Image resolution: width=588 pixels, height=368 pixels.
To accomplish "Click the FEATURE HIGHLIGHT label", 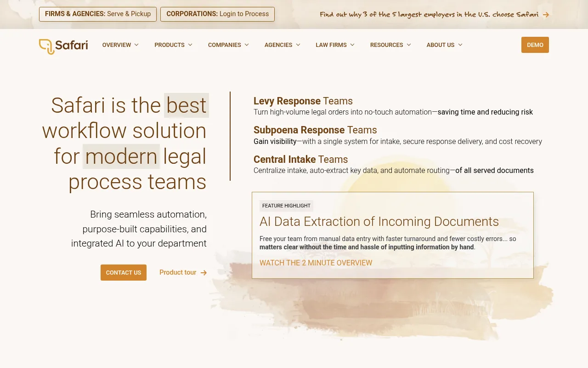I will click(x=287, y=206).
